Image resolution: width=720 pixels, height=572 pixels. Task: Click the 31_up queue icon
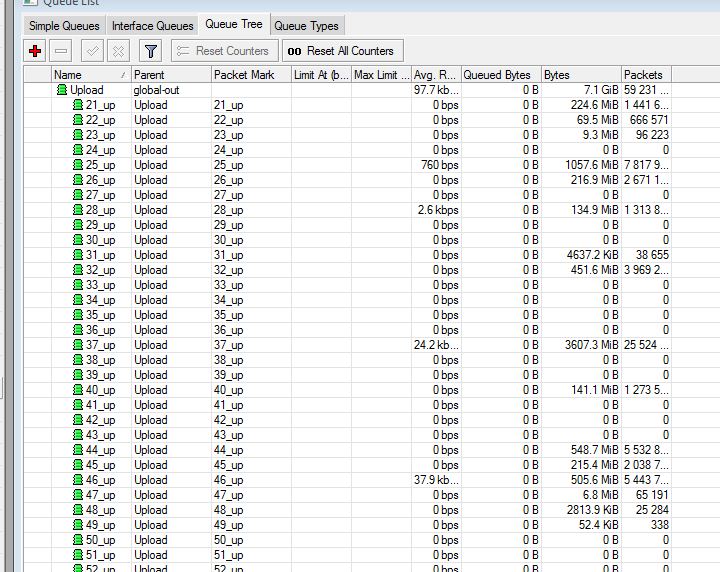point(78,255)
